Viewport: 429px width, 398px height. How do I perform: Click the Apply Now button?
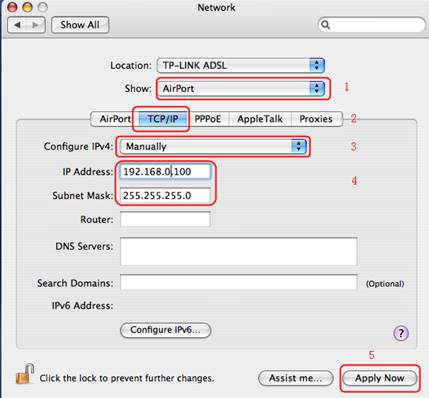point(380,378)
